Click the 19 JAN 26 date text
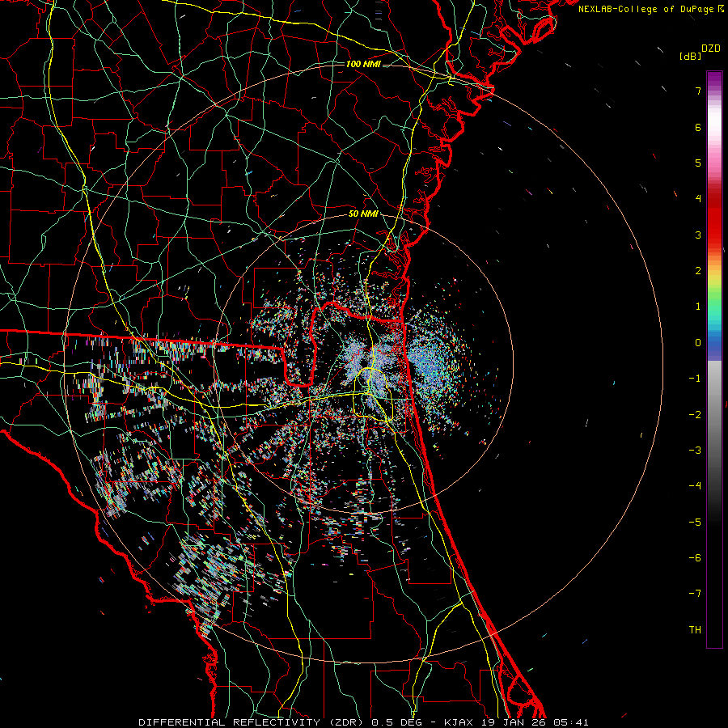 coord(514,722)
